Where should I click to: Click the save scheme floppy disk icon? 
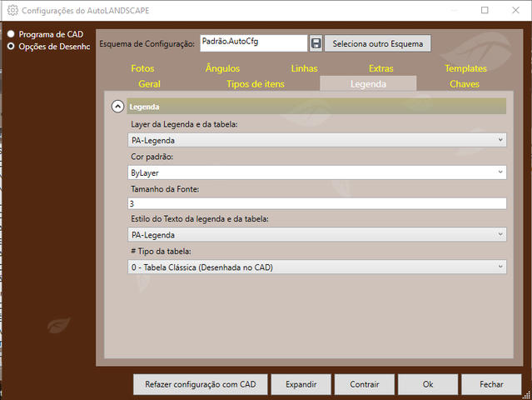pyautogui.click(x=316, y=43)
